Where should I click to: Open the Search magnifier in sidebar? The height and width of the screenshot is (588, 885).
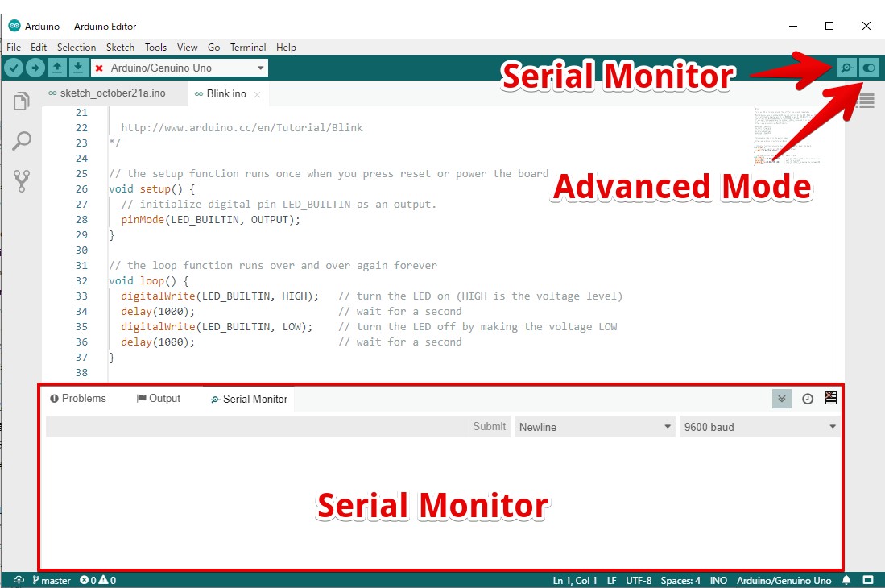coord(22,140)
